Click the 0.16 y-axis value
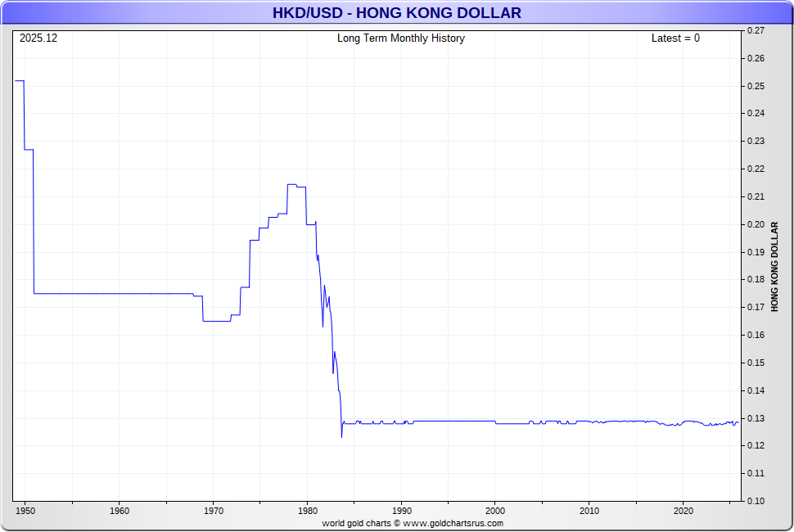Screen dimensions: 794x532 756,335
